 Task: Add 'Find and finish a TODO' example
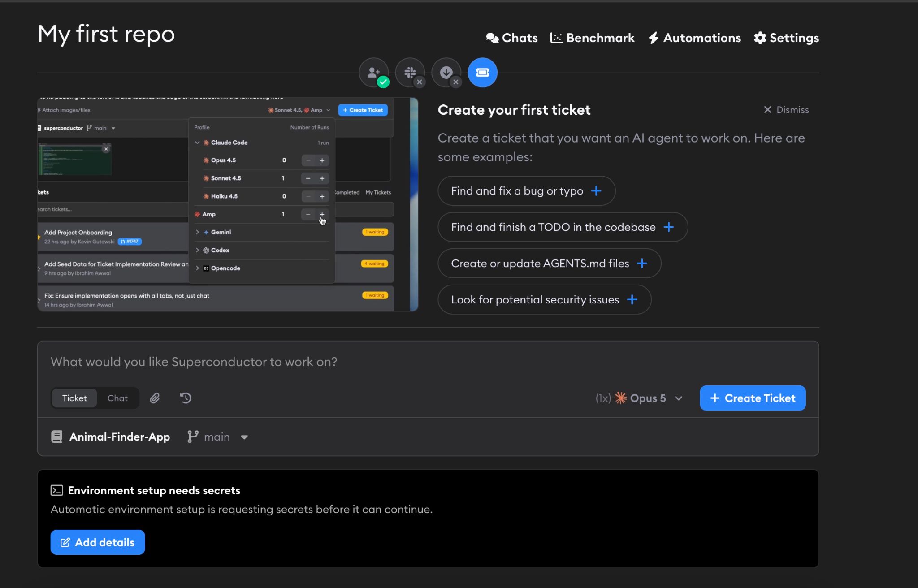[563, 227]
